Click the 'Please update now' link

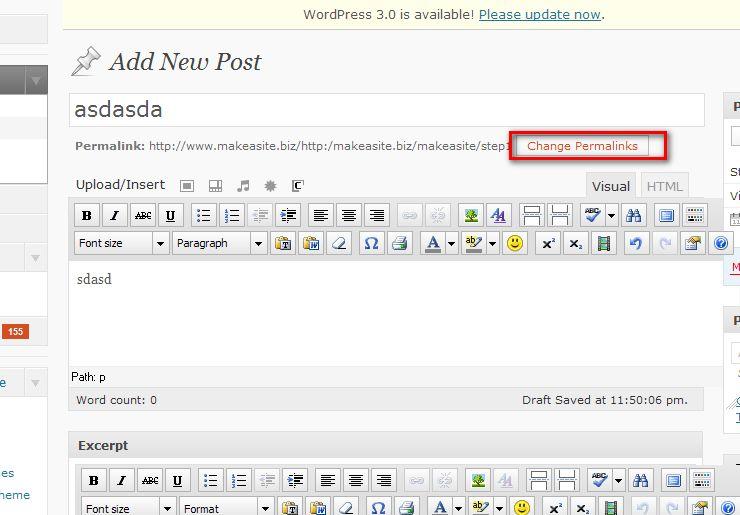[539, 14]
